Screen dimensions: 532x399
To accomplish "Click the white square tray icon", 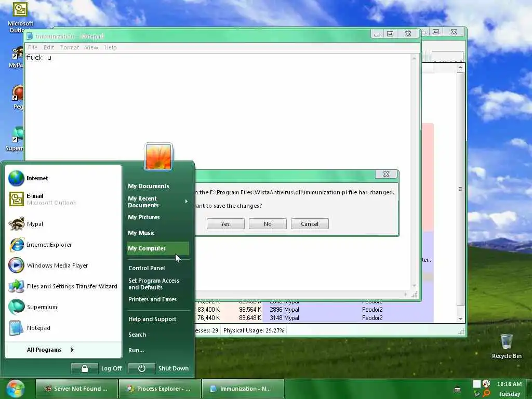I will pyautogui.click(x=477, y=384).
